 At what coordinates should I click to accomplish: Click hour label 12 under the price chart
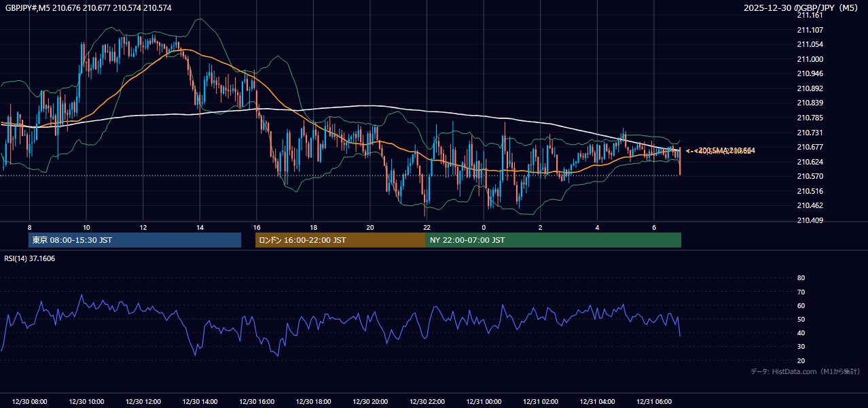143,227
